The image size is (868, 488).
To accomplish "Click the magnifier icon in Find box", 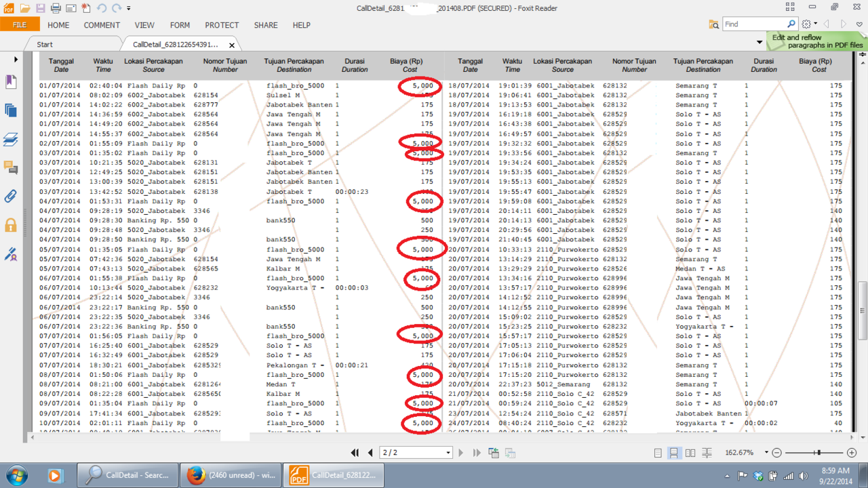I will tap(791, 24).
